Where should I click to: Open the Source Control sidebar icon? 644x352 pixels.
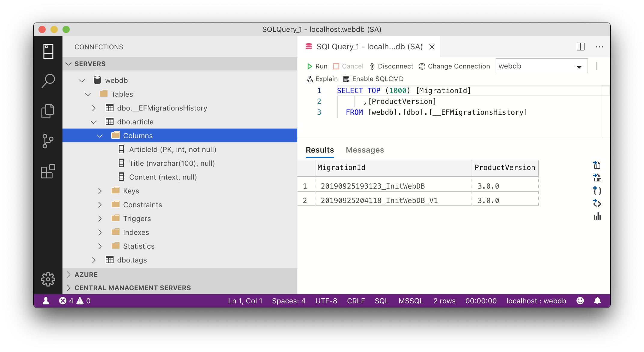[48, 141]
